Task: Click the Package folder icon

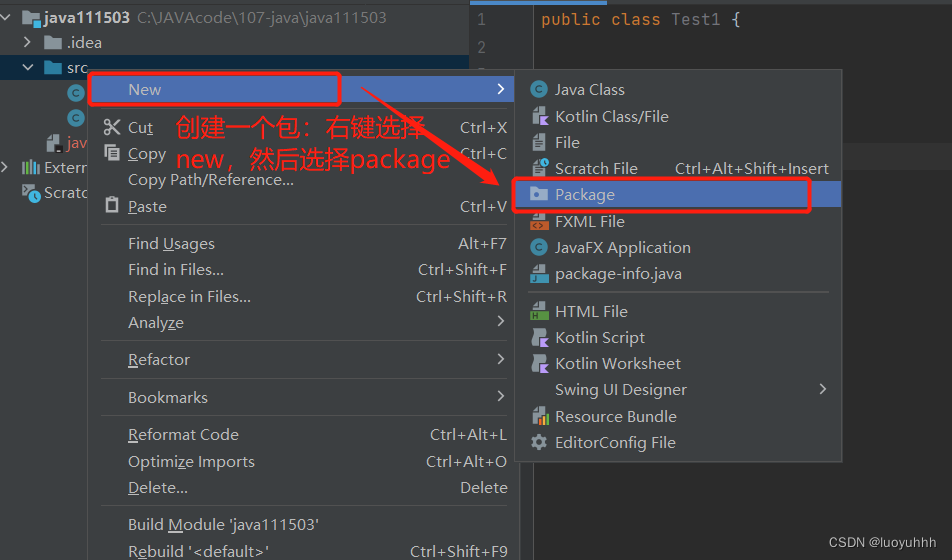Action: (539, 194)
